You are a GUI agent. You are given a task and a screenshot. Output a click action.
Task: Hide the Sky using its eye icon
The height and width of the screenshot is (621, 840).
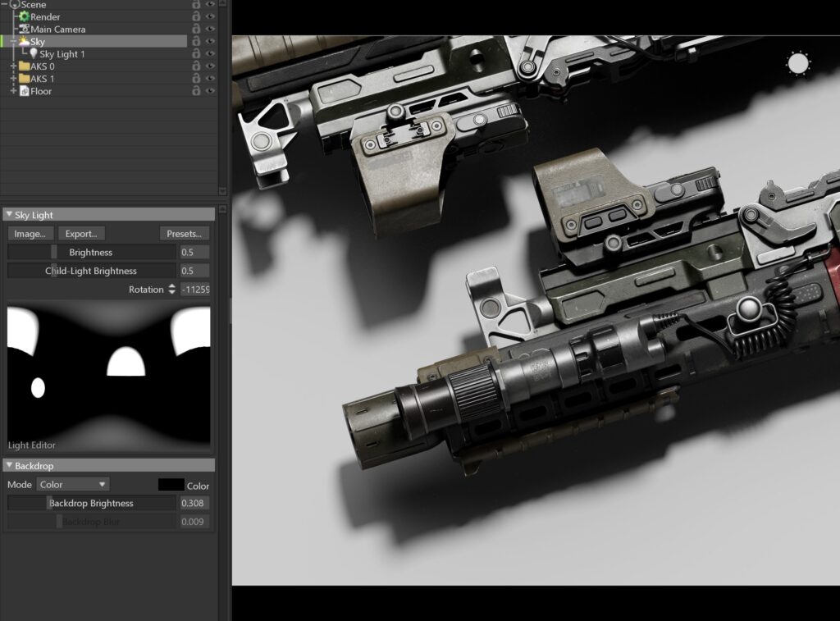pyautogui.click(x=210, y=41)
